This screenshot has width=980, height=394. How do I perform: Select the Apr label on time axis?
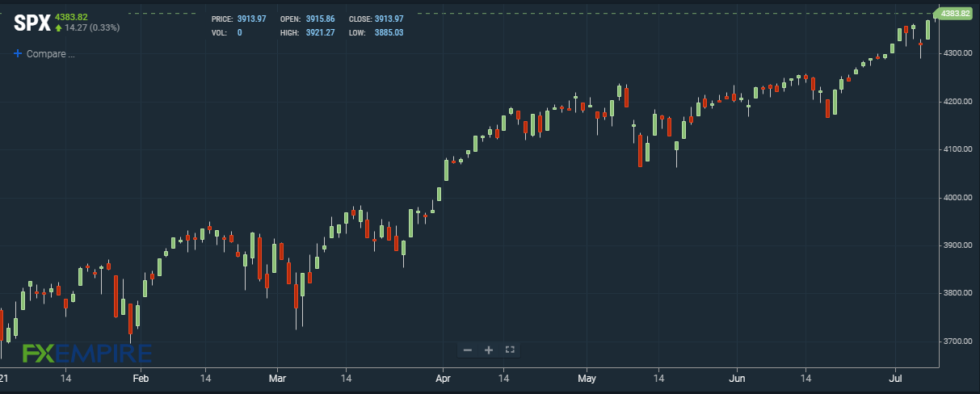pos(443,378)
